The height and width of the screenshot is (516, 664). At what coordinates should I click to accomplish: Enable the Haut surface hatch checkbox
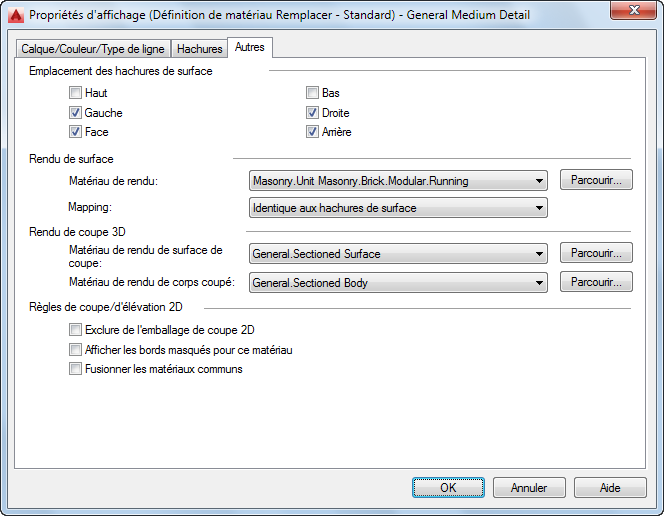point(76,93)
